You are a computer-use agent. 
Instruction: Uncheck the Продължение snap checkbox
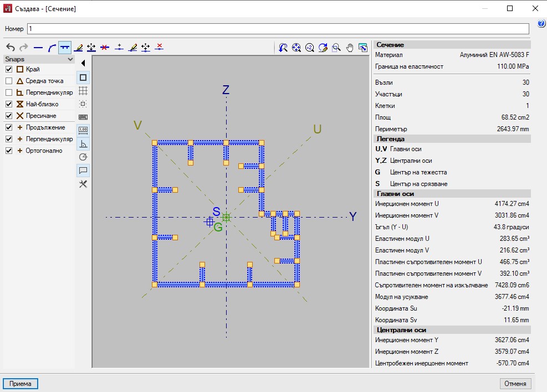pos(9,127)
